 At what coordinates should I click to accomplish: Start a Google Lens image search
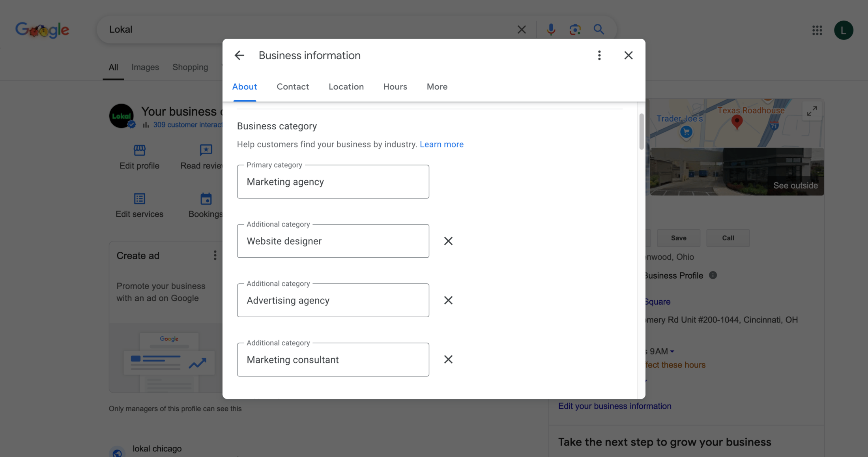[575, 29]
